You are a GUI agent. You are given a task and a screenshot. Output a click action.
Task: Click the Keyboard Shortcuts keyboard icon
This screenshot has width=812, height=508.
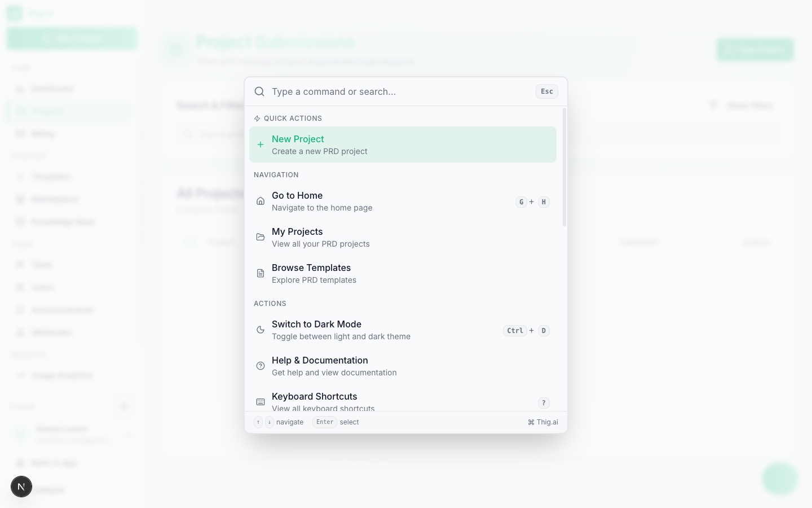click(x=260, y=401)
